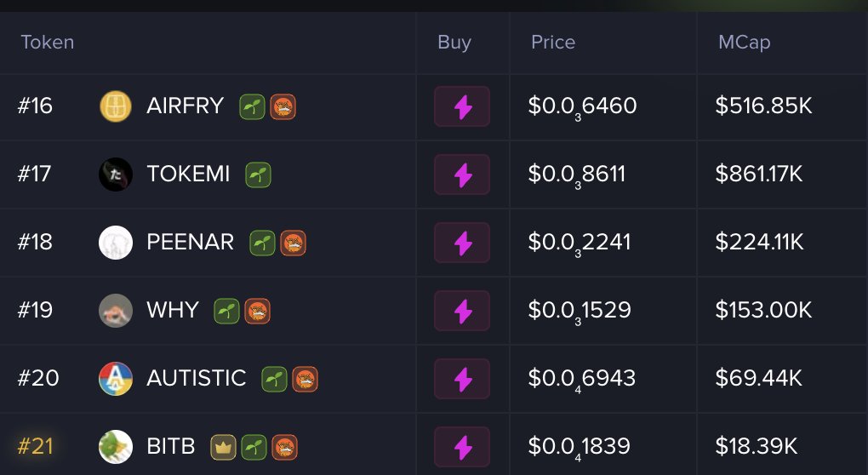Open the AIRFRY token logo
Viewport: 868px width, 475px height.
pos(116,106)
